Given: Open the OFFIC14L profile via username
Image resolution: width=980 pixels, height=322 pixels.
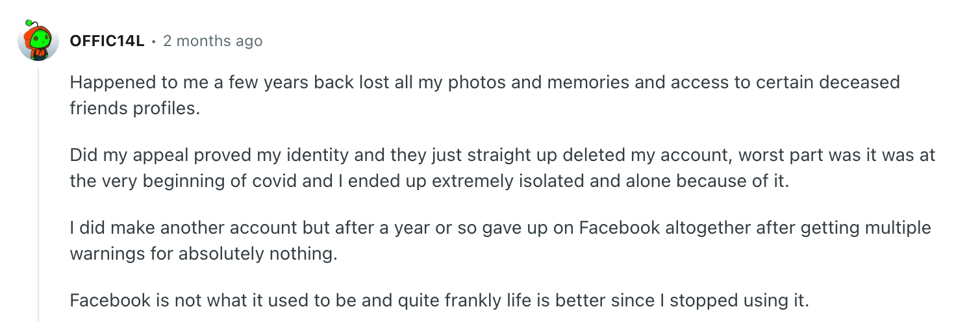Looking at the screenshot, I should click(107, 41).
